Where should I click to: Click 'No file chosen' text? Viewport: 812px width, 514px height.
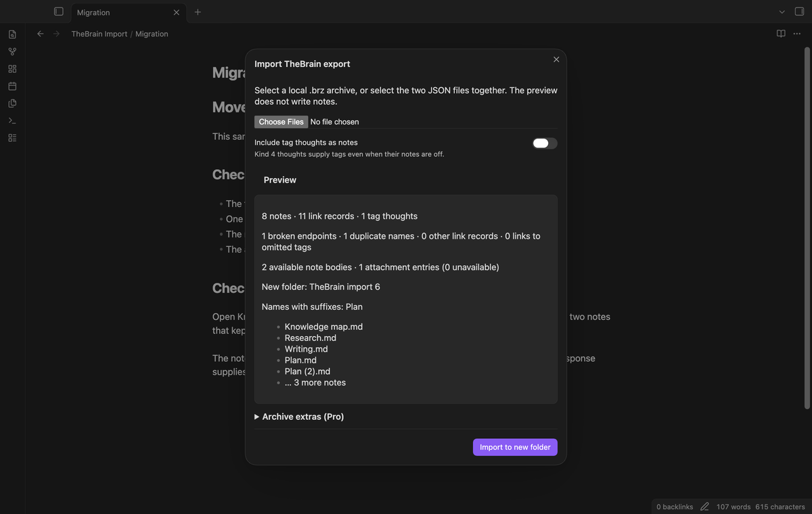click(x=335, y=122)
